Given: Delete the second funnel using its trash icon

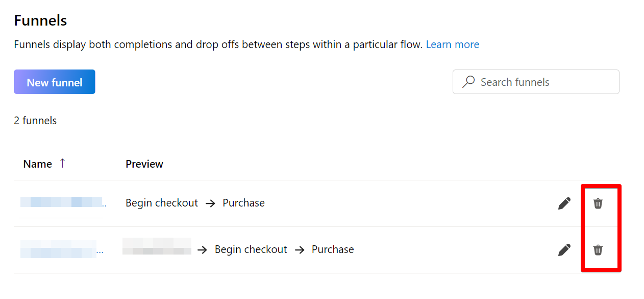Looking at the screenshot, I should [x=599, y=249].
